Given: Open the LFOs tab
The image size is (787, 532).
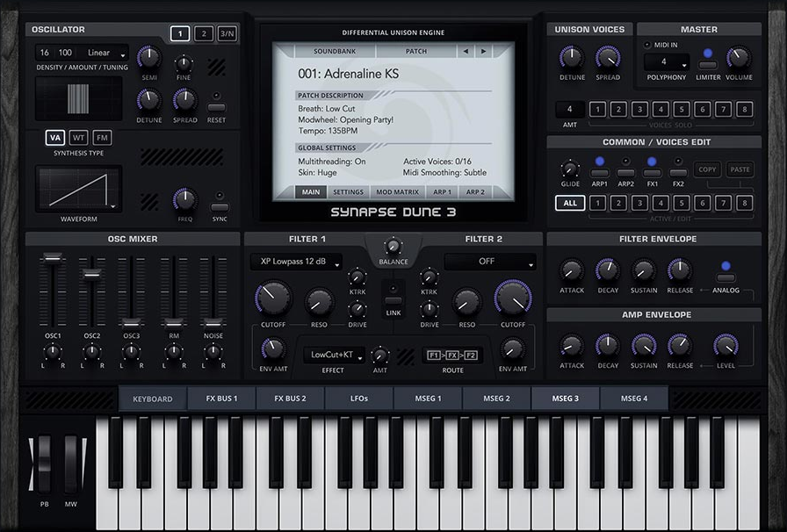Looking at the screenshot, I should coord(359,399).
